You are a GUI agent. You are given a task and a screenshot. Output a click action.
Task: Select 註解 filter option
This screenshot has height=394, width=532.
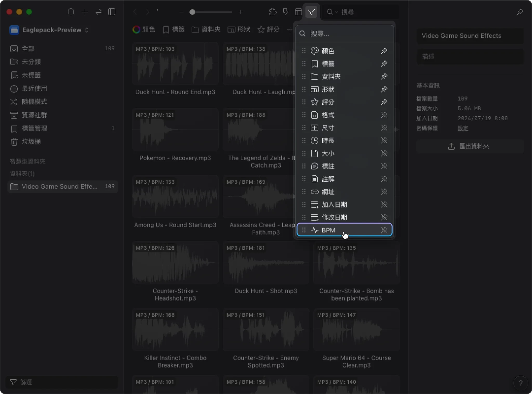pos(344,179)
